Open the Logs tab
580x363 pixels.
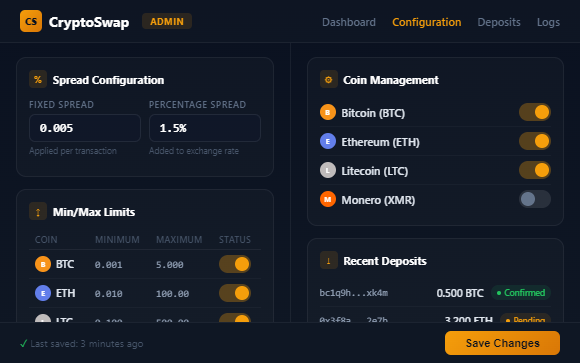[x=548, y=22]
